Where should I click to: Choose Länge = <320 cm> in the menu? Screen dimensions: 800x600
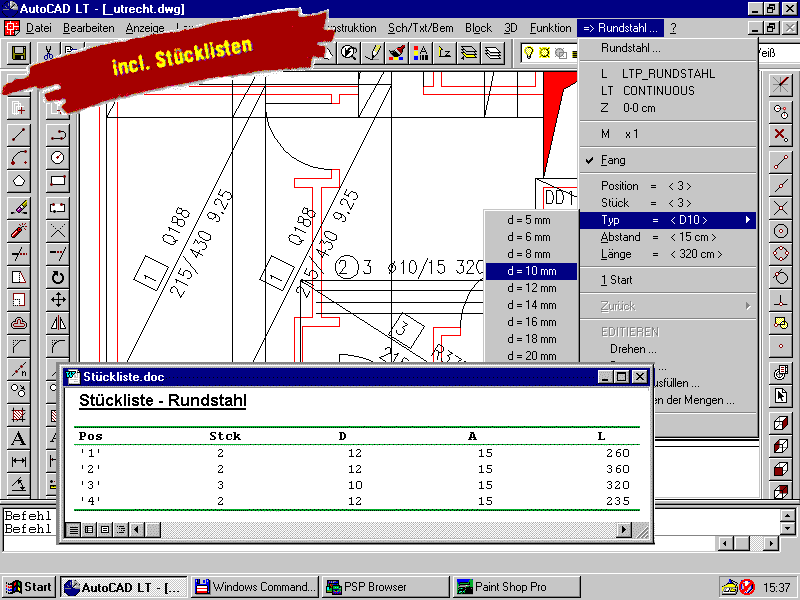[668, 254]
